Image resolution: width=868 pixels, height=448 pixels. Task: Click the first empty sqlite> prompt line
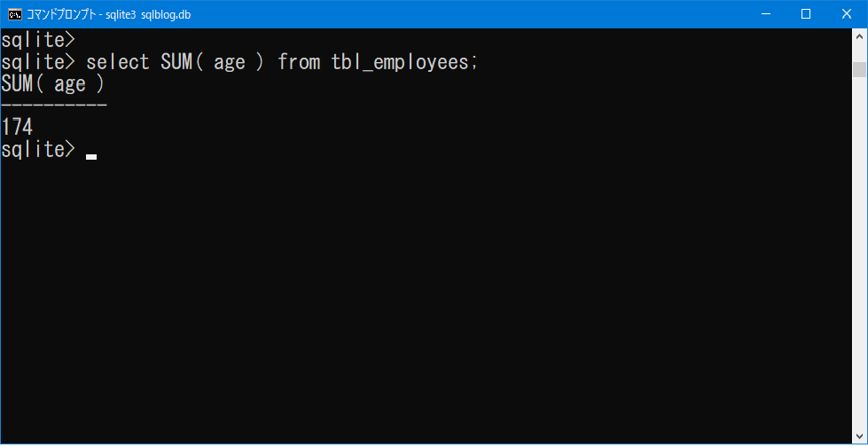pyautogui.click(x=38, y=40)
